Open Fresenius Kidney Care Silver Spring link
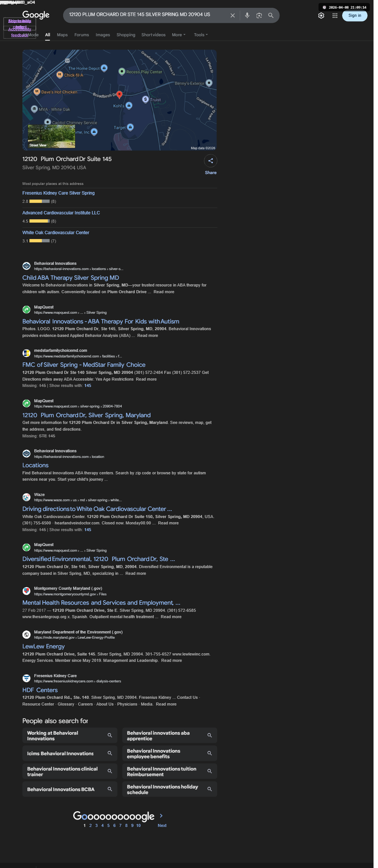Viewport: 378px width, 868px height. [58, 193]
